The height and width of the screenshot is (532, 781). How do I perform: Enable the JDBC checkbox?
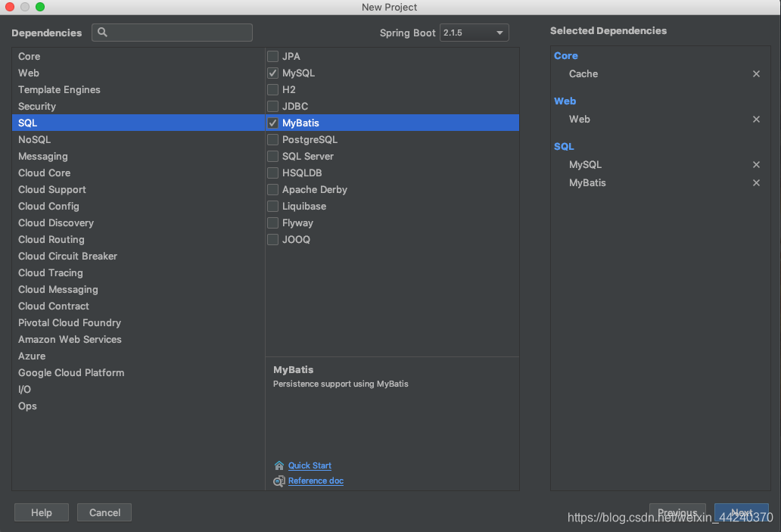click(272, 106)
